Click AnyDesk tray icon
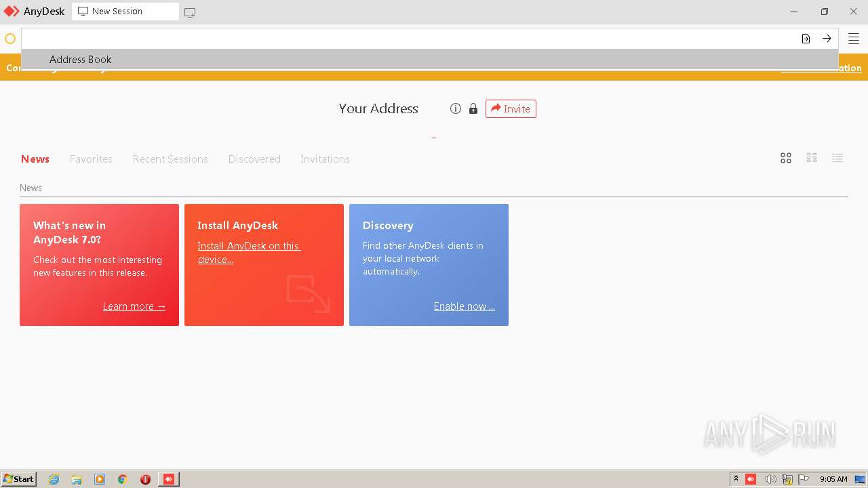Image resolution: width=868 pixels, height=488 pixels. [x=751, y=479]
